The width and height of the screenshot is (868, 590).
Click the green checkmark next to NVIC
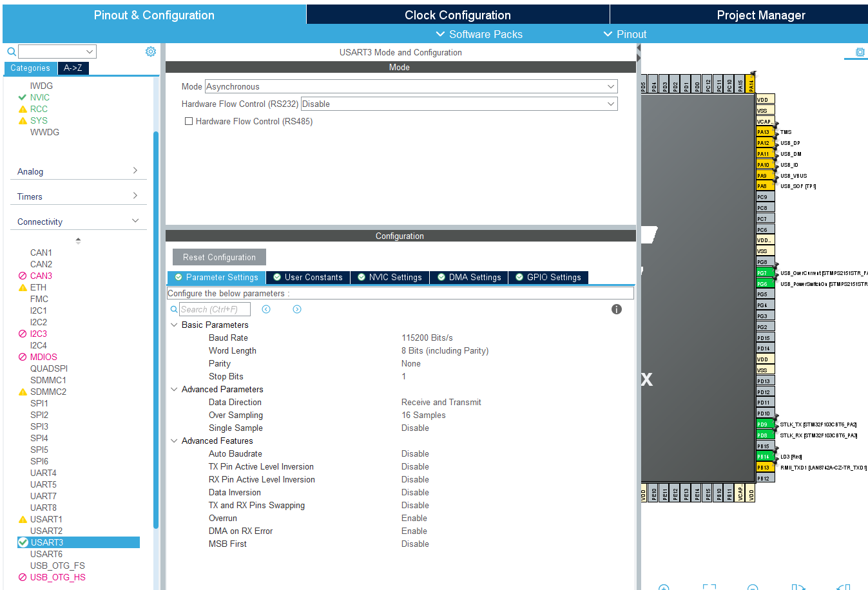tap(23, 97)
